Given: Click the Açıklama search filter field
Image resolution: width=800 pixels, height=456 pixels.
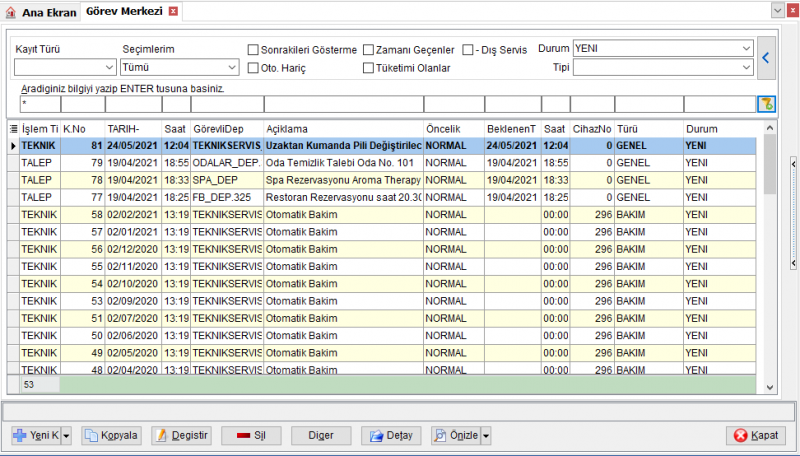Looking at the screenshot, I should pos(344,104).
